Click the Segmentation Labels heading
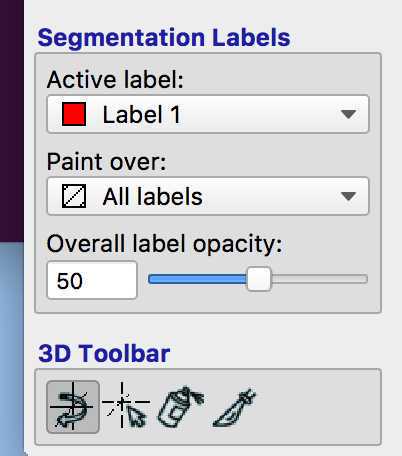The width and height of the screenshot is (402, 456). 164,37
